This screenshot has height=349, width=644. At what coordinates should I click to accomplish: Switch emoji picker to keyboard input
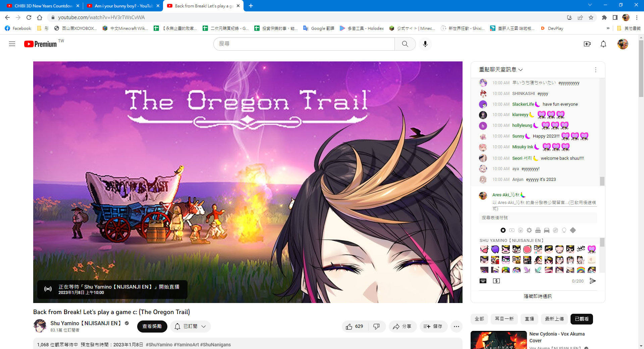coord(483,281)
